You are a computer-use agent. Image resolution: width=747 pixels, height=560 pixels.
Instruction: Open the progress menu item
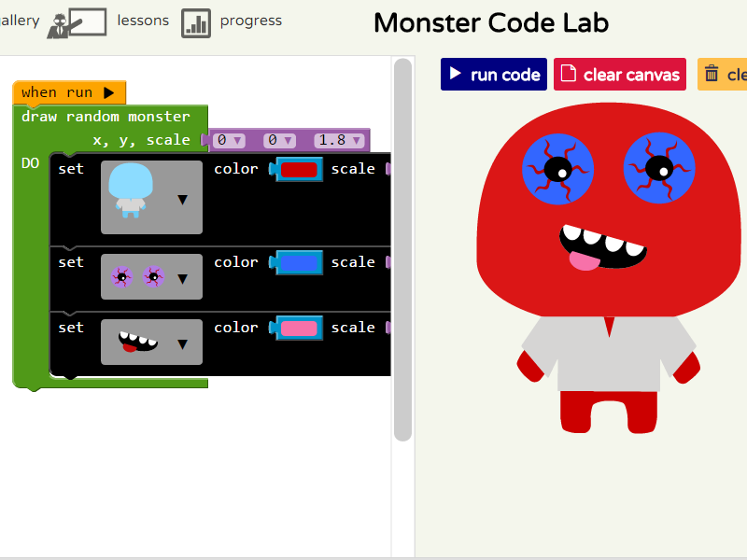pos(250,21)
